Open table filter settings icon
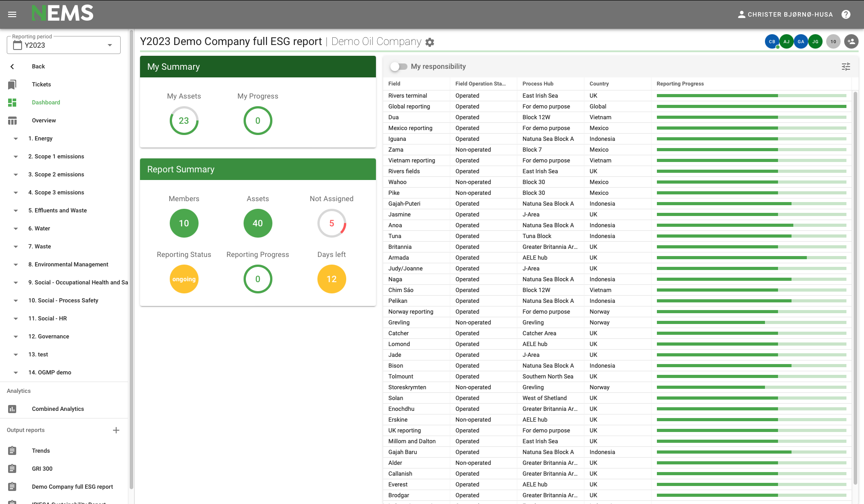Screen dimensions: 864x504 (846, 67)
